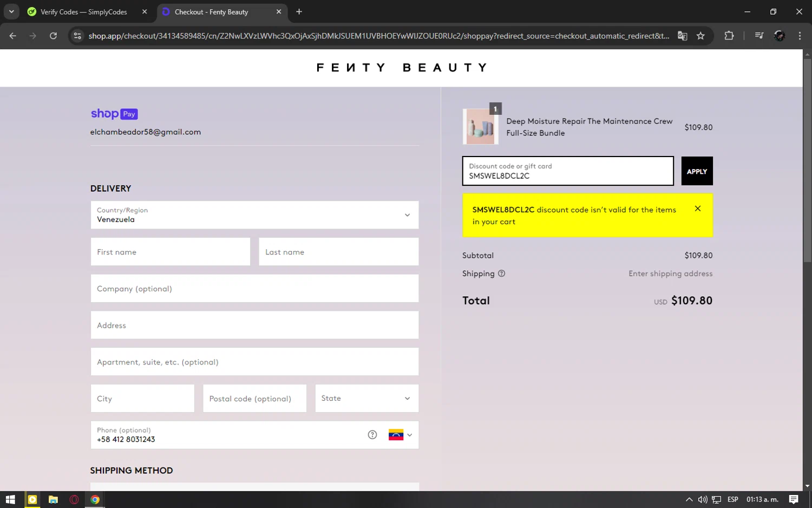This screenshot has width=812, height=508.
Task: Click the phone help question mark icon
Action: (x=372, y=435)
